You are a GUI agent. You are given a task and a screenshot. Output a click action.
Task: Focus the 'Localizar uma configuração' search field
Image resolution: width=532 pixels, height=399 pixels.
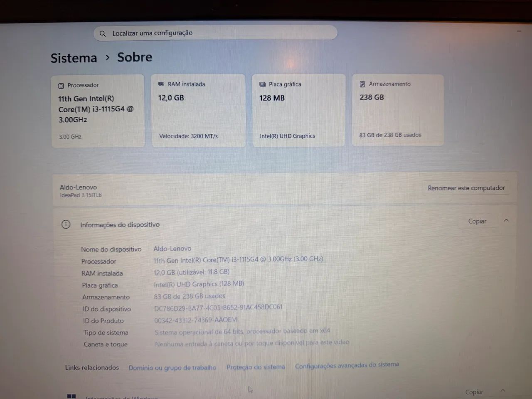pyautogui.click(x=215, y=33)
